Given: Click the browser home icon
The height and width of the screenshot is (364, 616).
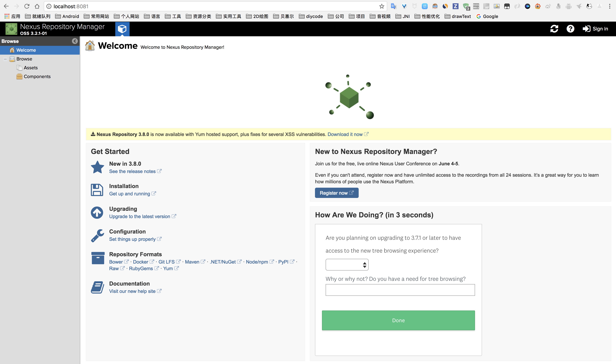Looking at the screenshot, I should [x=37, y=6].
